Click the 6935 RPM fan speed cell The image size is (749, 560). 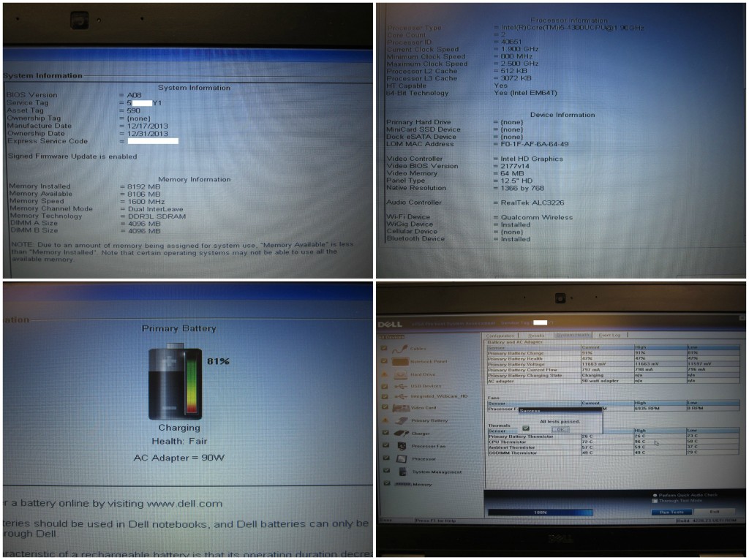pos(660,409)
